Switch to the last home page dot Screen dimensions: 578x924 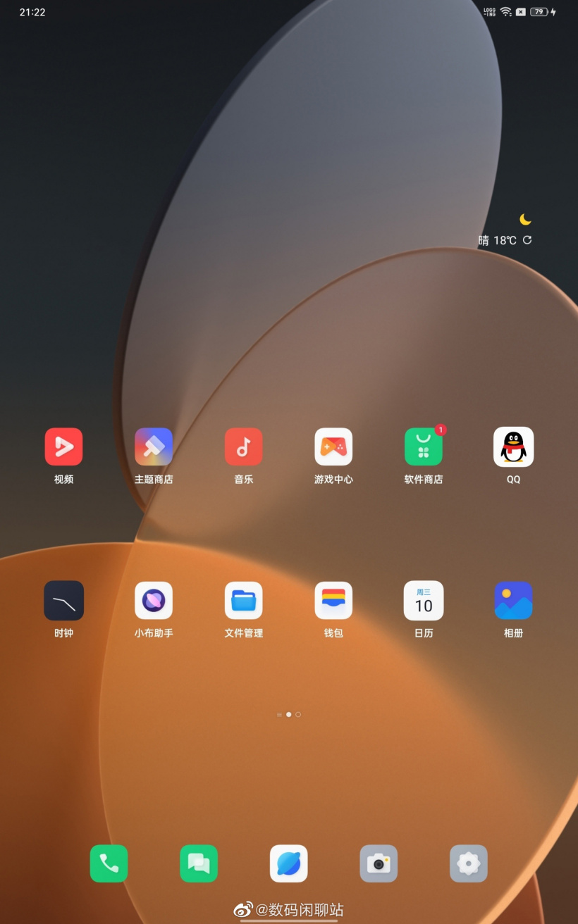pos(298,714)
